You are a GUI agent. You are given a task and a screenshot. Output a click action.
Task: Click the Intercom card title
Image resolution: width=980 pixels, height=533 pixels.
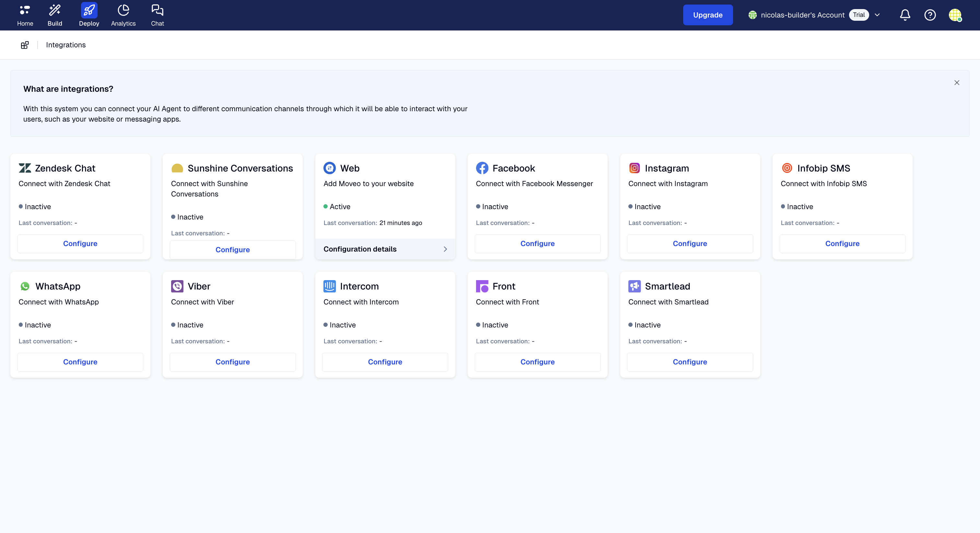click(359, 286)
